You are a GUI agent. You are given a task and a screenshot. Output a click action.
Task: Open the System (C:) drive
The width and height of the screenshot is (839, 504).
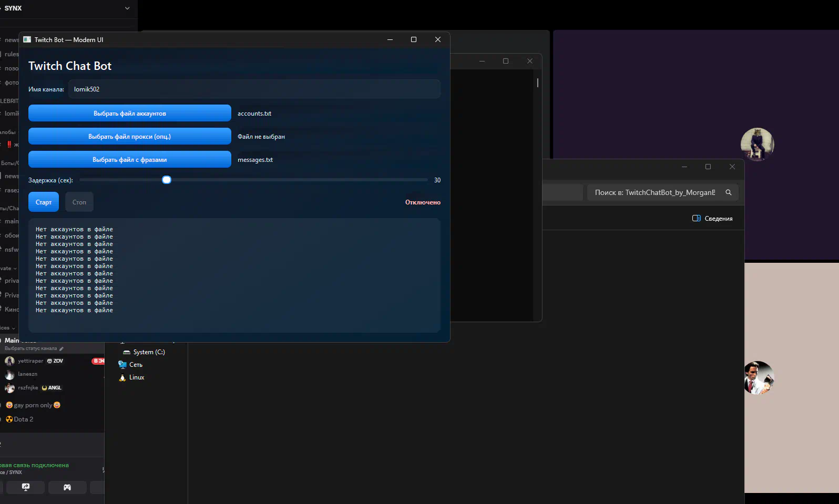(x=148, y=352)
